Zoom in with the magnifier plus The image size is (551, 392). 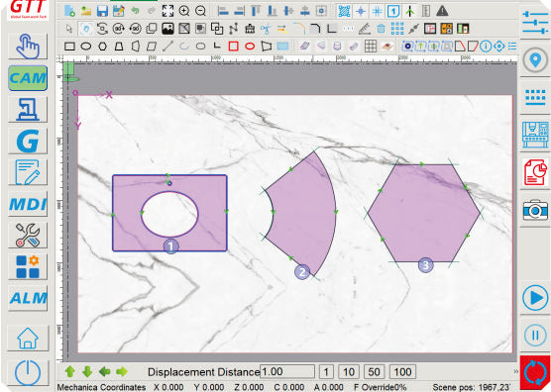pyautogui.click(x=184, y=11)
